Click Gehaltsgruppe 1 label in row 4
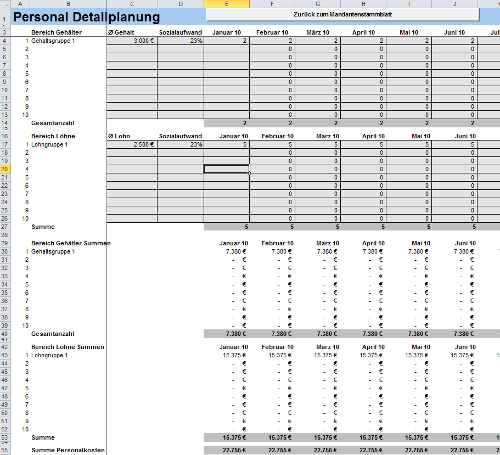 tap(53, 41)
